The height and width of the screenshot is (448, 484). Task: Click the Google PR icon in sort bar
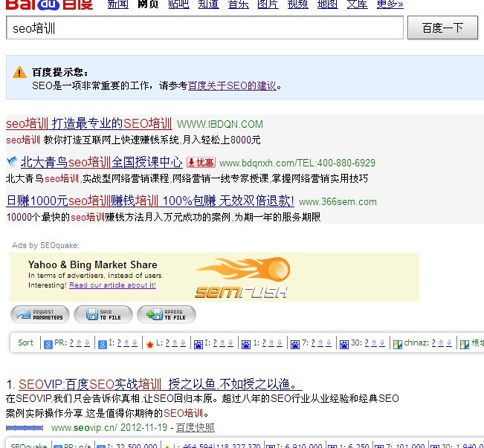click(48, 344)
